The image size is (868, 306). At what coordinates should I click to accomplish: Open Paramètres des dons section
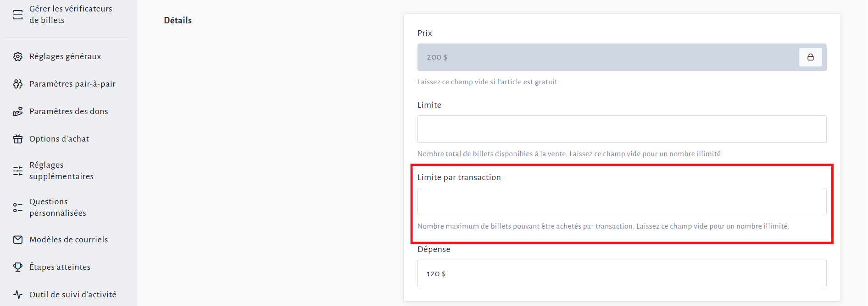tap(69, 111)
